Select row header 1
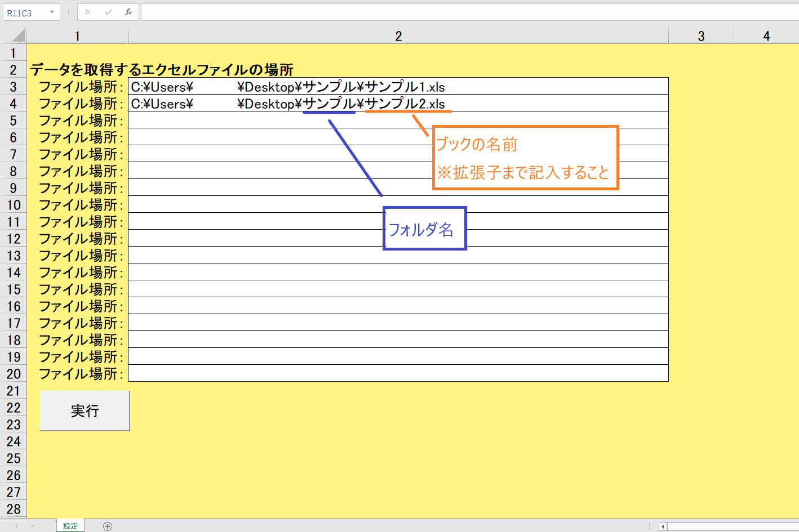 pyautogui.click(x=13, y=53)
